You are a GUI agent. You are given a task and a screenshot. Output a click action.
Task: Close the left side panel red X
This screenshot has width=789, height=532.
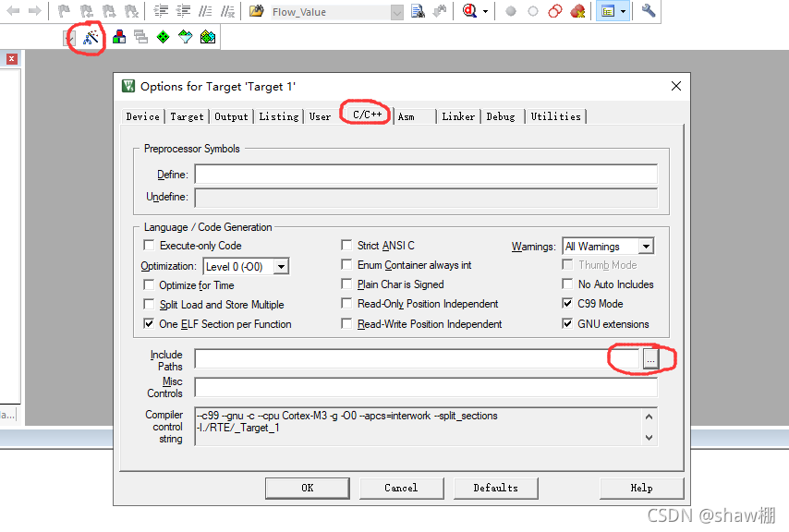[12, 59]
